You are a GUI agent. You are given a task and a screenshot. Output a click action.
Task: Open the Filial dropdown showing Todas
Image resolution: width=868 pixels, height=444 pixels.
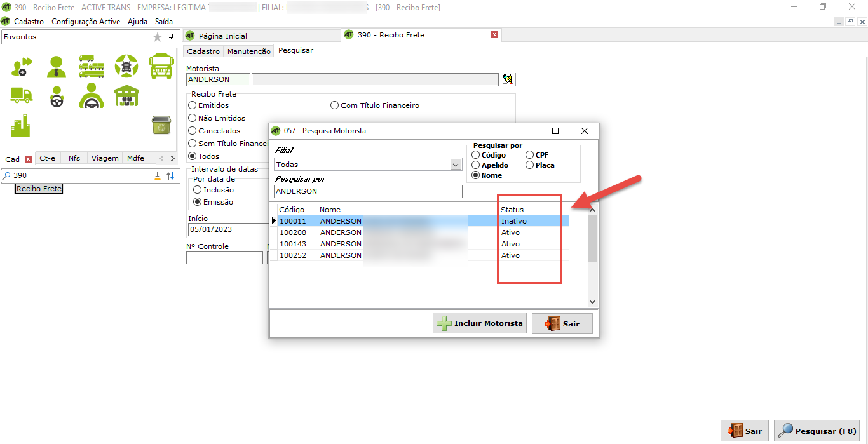point(456,165)
